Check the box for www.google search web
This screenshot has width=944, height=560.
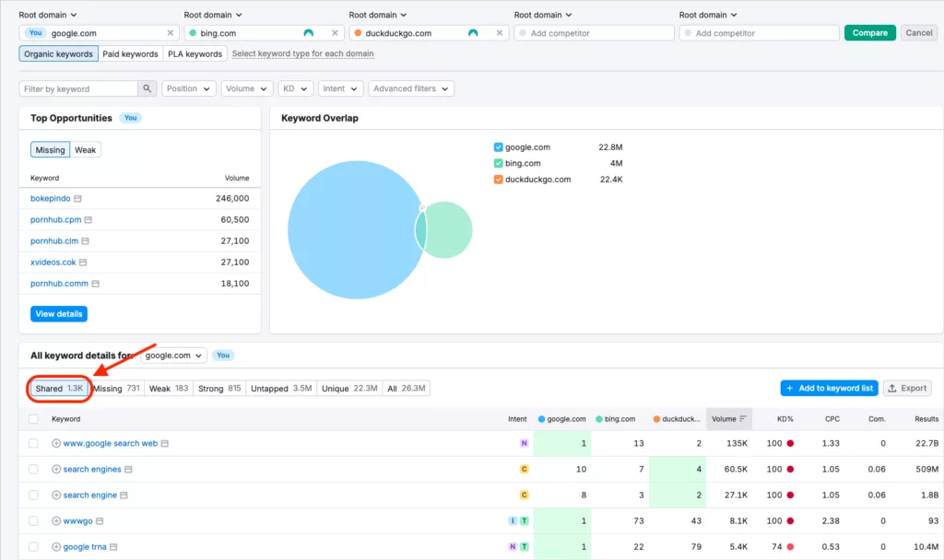(33, 443)
